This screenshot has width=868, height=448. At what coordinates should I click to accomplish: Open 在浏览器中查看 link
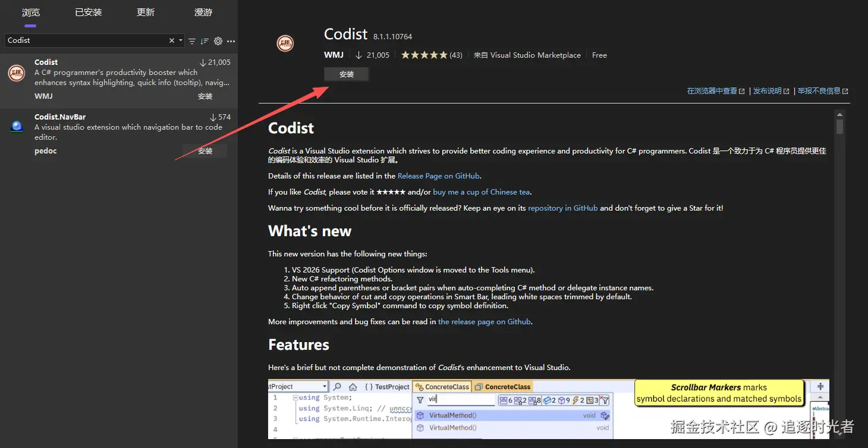click(x=716, y=91)
